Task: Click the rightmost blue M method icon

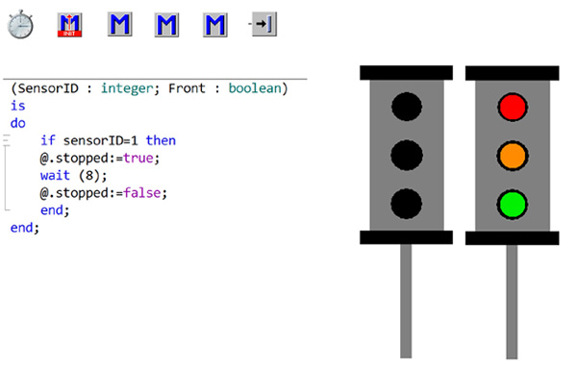Action: [x=216, y=25]
